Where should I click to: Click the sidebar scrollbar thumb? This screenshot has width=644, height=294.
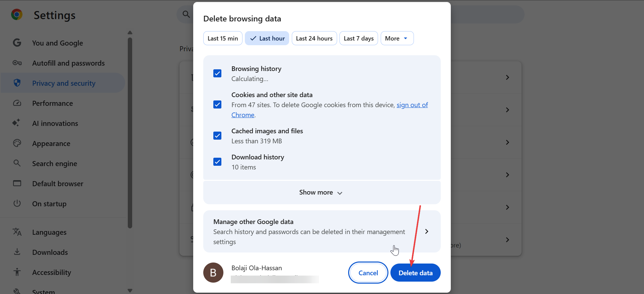coord(130,133)
